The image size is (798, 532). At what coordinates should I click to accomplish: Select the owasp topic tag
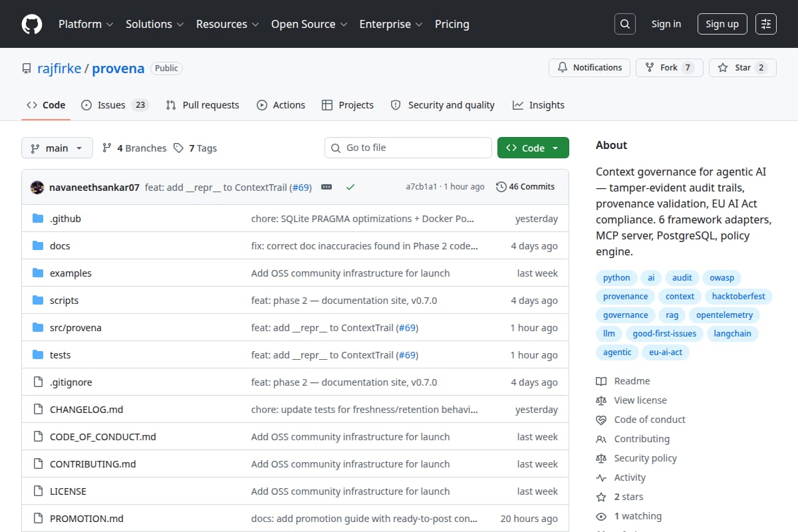[x=722, y=278]
